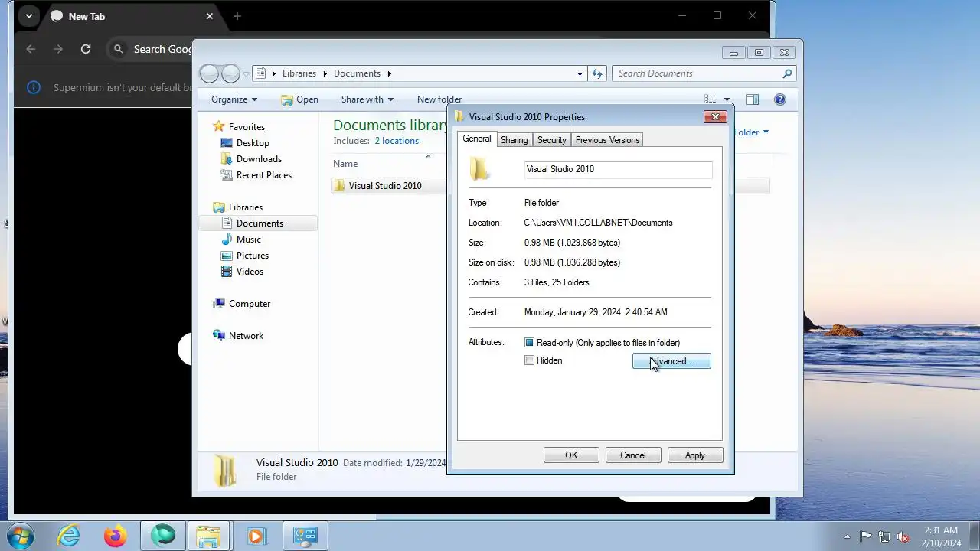Open Windows Media Player taskbar icon
980x551 pixels.
pyautogui.click(x=256, y=536)
